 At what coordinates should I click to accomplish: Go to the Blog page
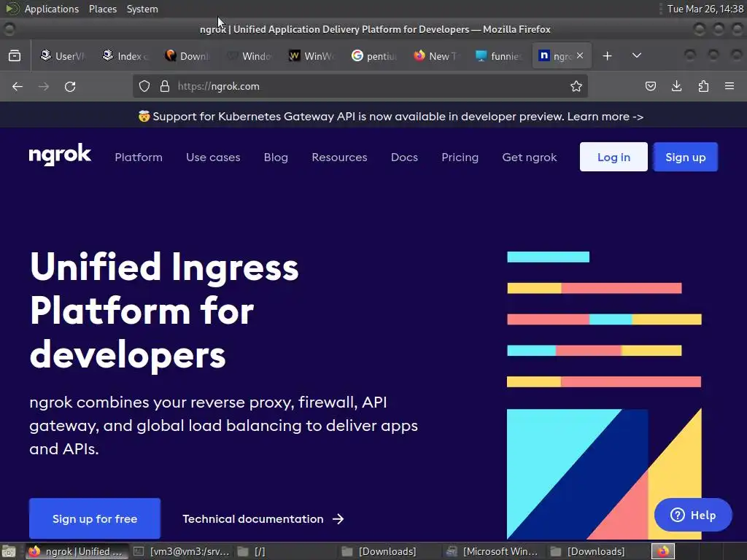click(276, 157)
